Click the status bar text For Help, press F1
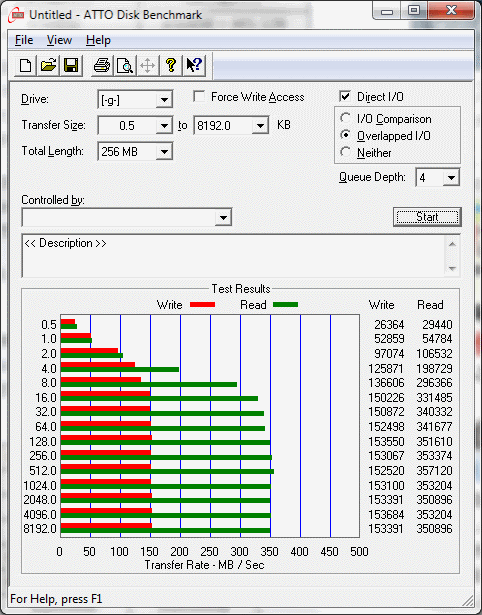This screenshot has width=482, height=615. [56, 599]
